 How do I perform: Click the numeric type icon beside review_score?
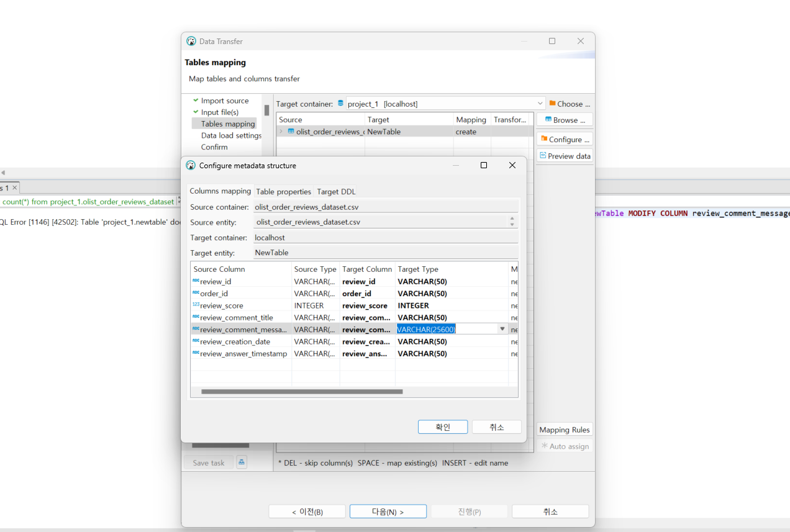pos(196,305)
